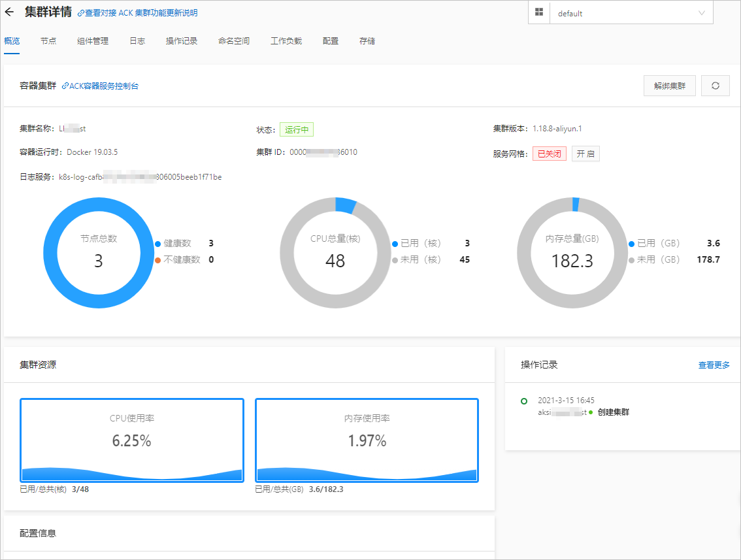Switch to the 节点 tab
741x560 pixels.
tap(48, 41)
